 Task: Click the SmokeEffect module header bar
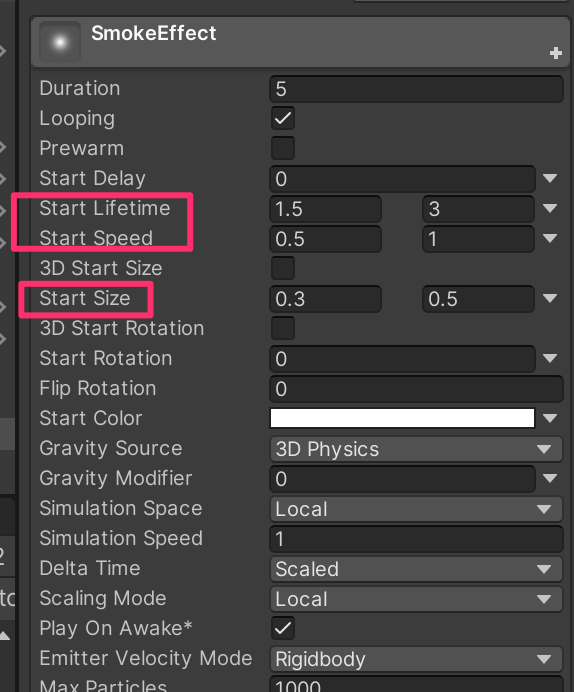click(300, 42)
